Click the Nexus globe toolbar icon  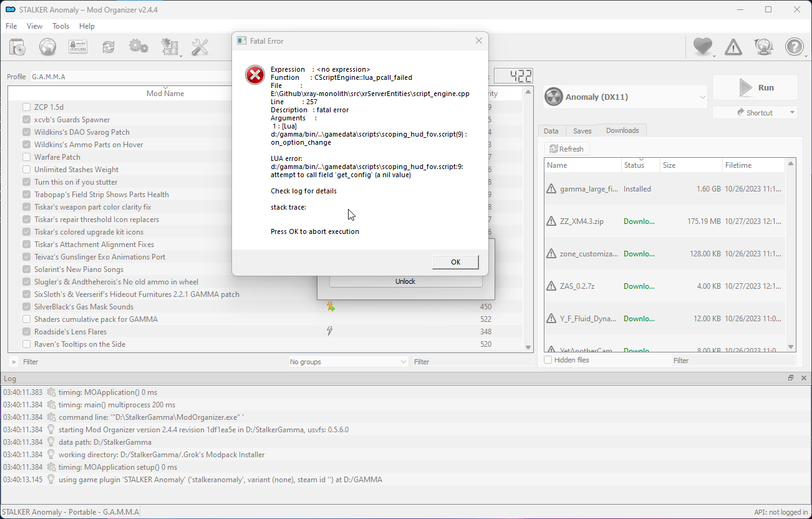pyautogui.click(x=47, y=47)
